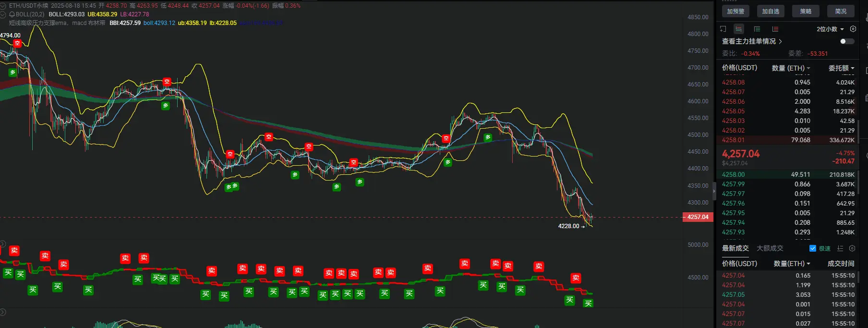This screenshot has width=868, height=328.
Task: Click the side panel collapse handle arrow
Action: [x=714, y=191]
